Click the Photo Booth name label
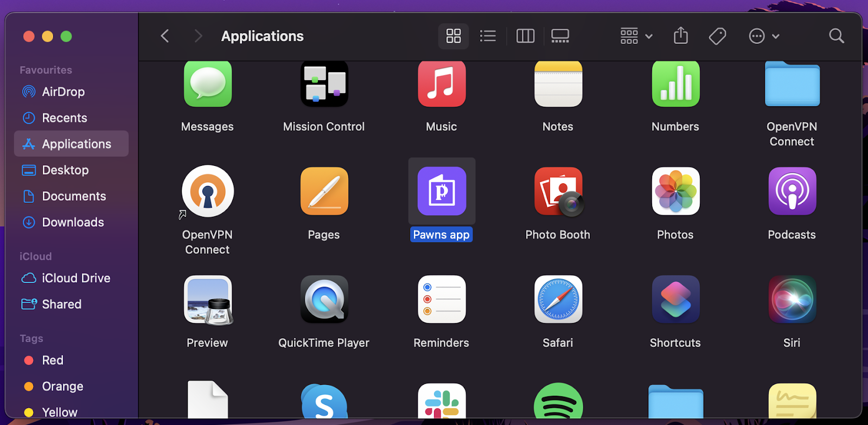 pyautogui.click(x=558, y=235)
